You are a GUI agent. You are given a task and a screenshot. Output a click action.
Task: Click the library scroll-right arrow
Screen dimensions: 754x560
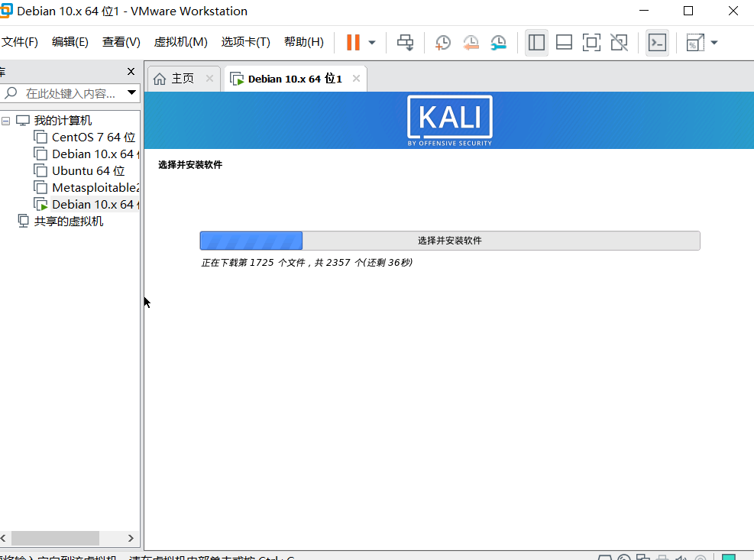[x=131, y=538]
